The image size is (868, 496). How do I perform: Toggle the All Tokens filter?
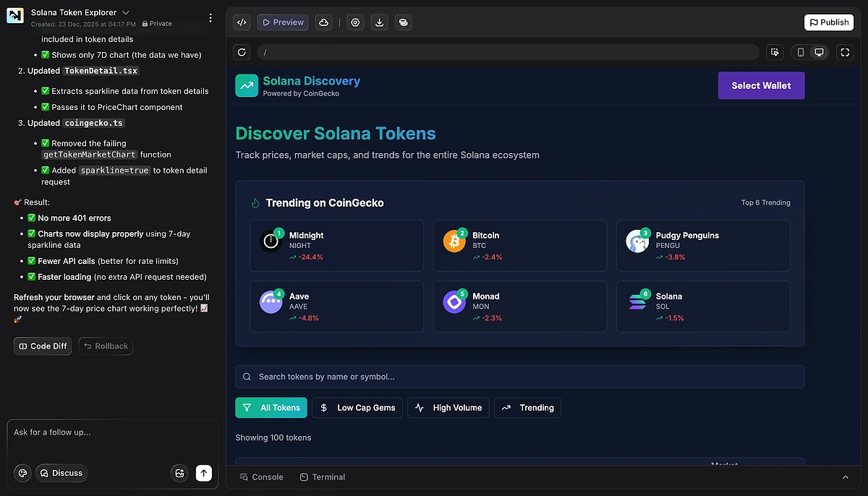point(271,407)
